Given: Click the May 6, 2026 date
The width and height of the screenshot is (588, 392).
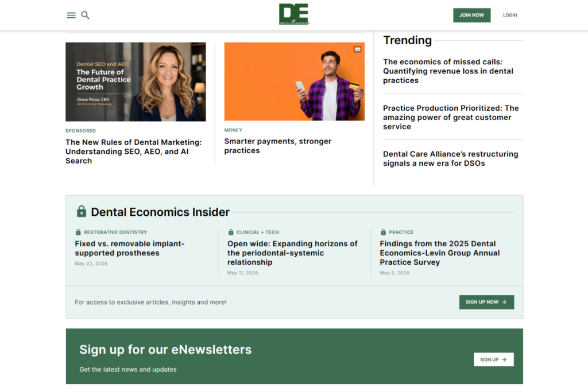Looking at the screenshot, I should tap(394, 273).
